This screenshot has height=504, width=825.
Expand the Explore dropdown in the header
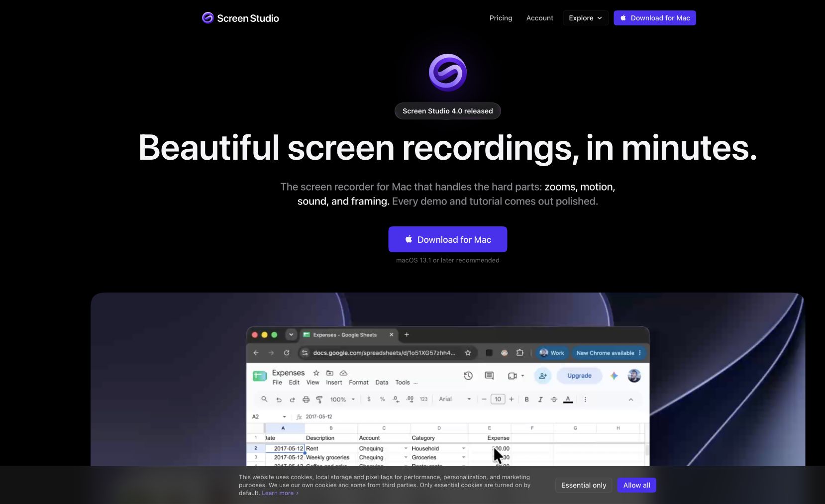click(x=586, y=18)
